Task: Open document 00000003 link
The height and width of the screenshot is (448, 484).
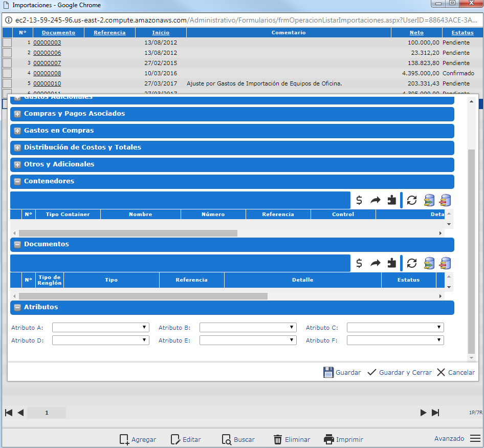Action: click(x=47, y=42)
